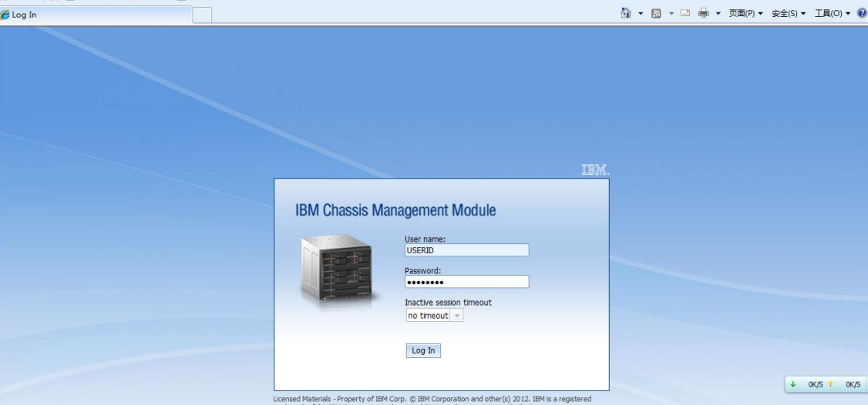Viewport: 868px width, 405px height.
Task: Click the Inactive session timeout label
Action: 448,303
